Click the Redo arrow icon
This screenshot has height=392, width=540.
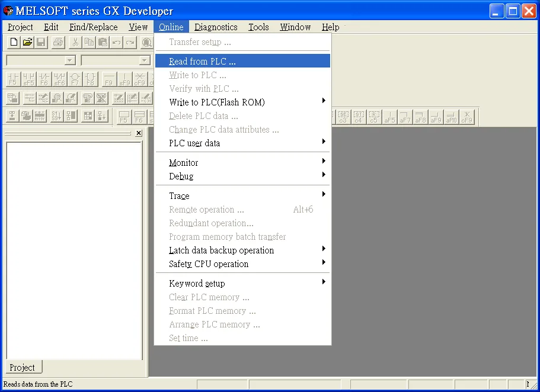point(130,42)
